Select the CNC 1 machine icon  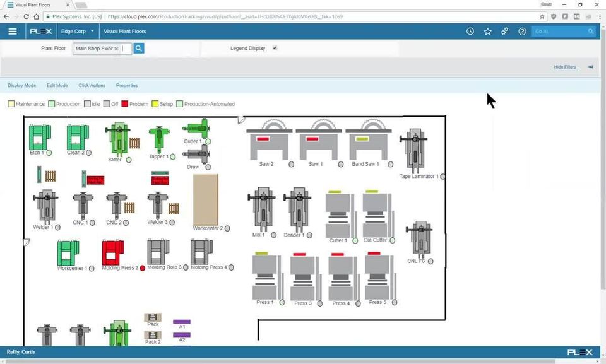[83, 206]
